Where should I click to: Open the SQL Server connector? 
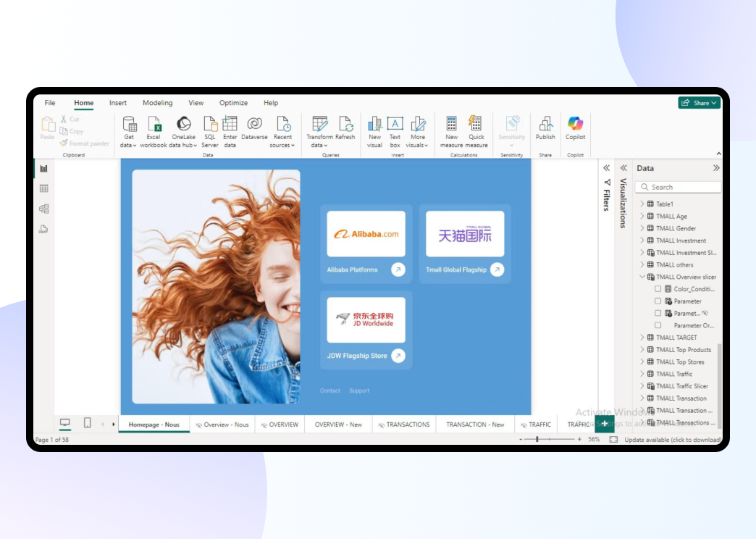pos(210,132)
